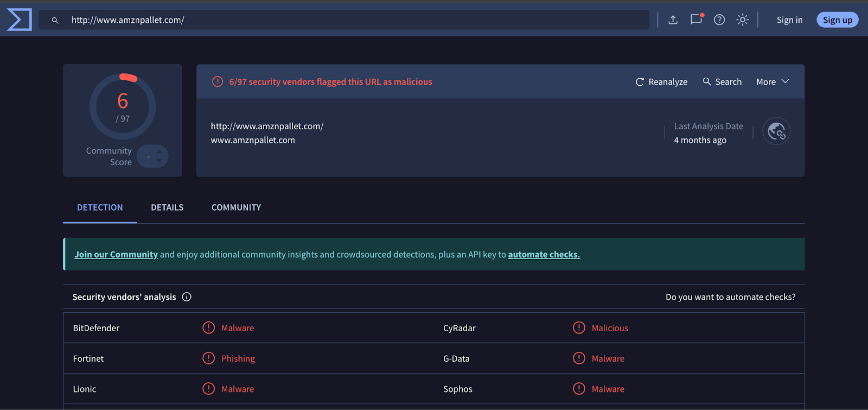Click the http://www.amznpallet.com/ URL text in summary
This screenshot has height=410, width=868.
click(267, 126)
